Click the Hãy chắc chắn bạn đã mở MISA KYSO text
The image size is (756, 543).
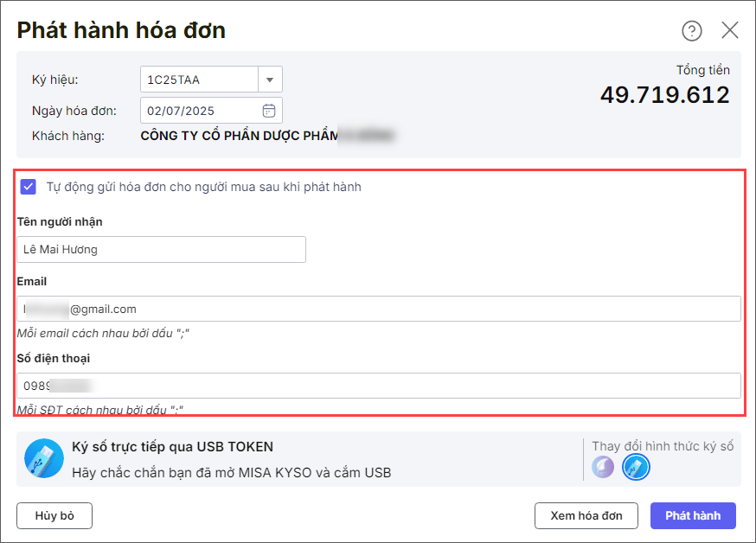coord(232,473)
